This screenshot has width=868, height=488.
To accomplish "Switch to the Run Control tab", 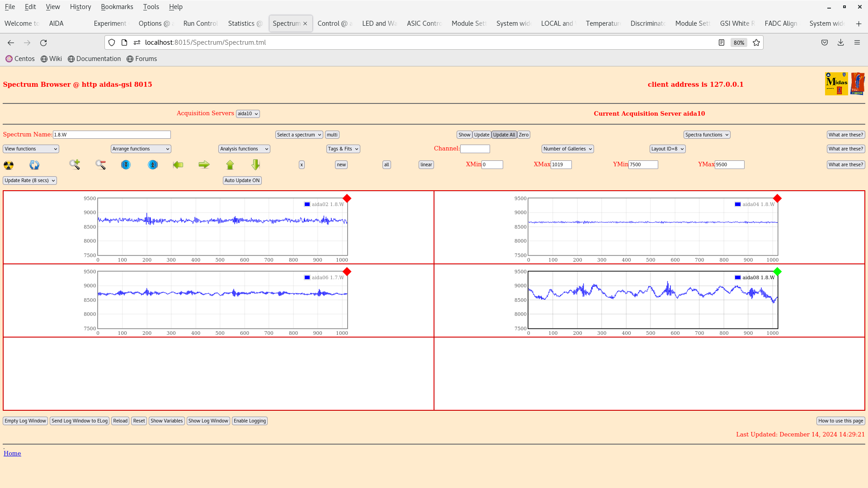I will point(200,23).
